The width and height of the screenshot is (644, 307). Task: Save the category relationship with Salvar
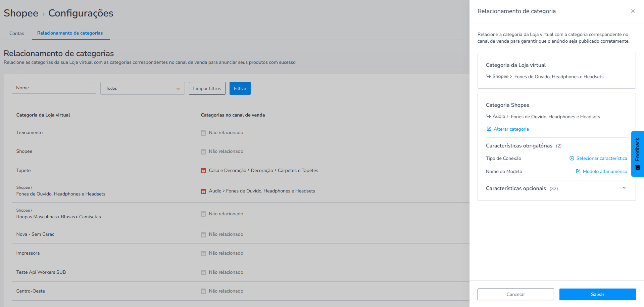[x=597, y=294]
